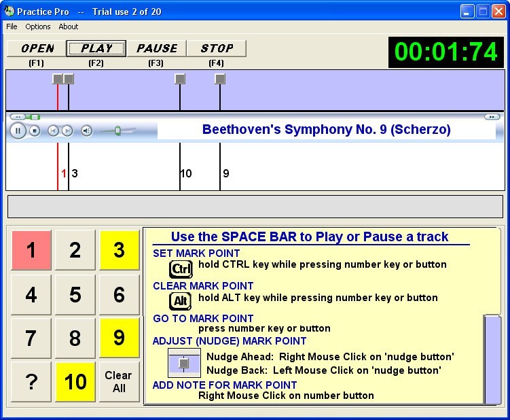Click the Practice Pro title bar icon
The width and height of the screenshot is (510, 420).
(9, 12)
